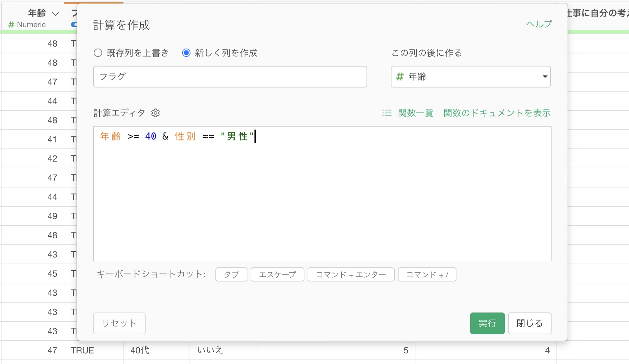Open calculation editor settings gear icon
The image size is (629, 364).
click(156, 113)
